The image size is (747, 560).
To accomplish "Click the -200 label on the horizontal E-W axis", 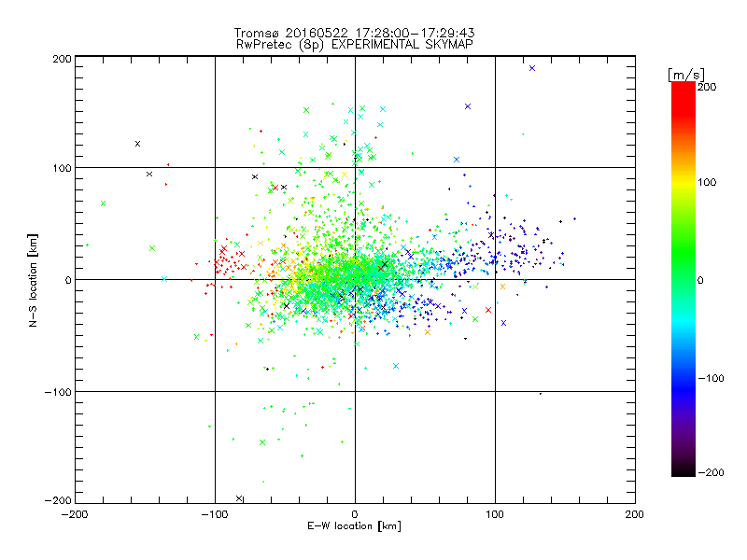I will pyautogui.click(x=76, y=514).
